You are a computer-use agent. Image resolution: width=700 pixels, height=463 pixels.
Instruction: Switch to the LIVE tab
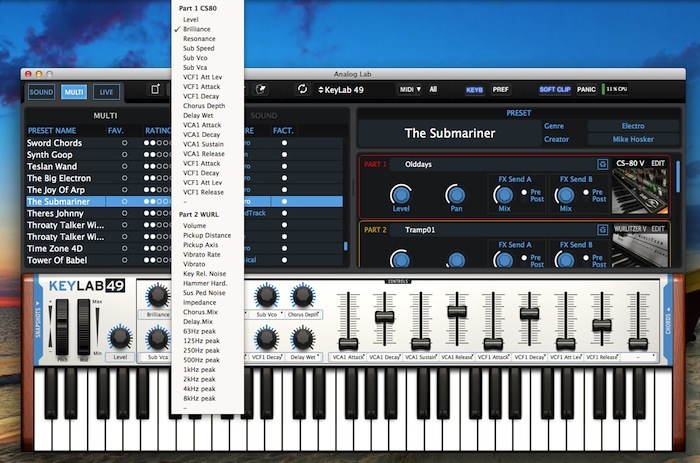coord(106,92)
